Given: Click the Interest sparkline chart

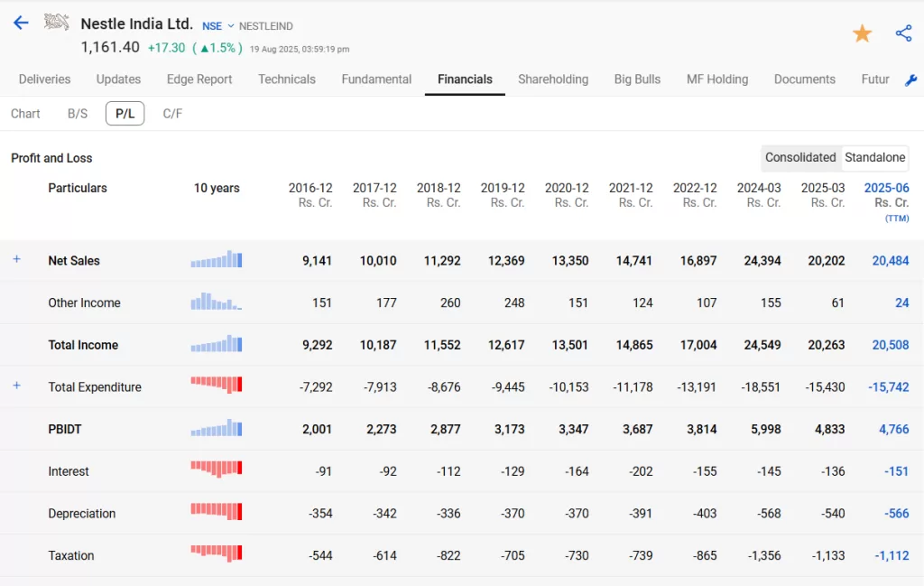Looking at the screenshot, I should coord(217,469).
